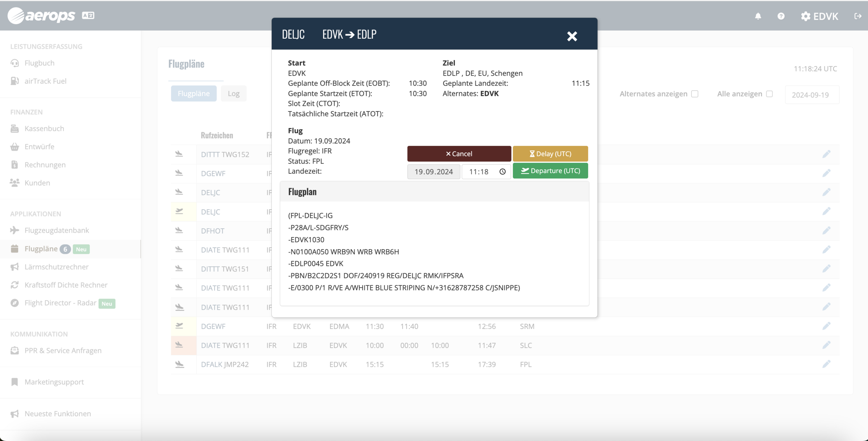Viewport: 868px width, 441px height.
Task: Click the Rufzeichen column header
Action: [x=217, y=135]
